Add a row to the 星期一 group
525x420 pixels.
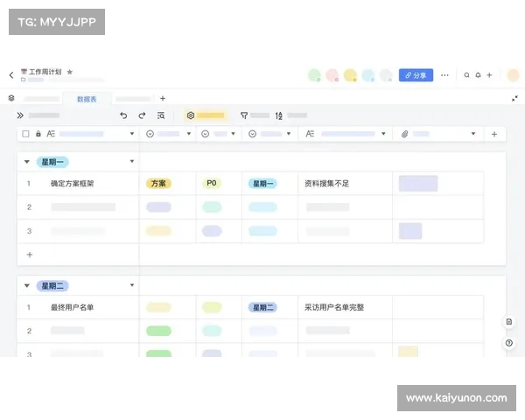pos(30,255)
